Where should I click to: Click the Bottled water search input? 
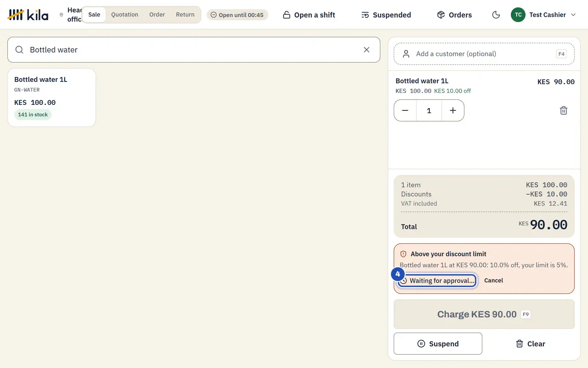[194, 50]
